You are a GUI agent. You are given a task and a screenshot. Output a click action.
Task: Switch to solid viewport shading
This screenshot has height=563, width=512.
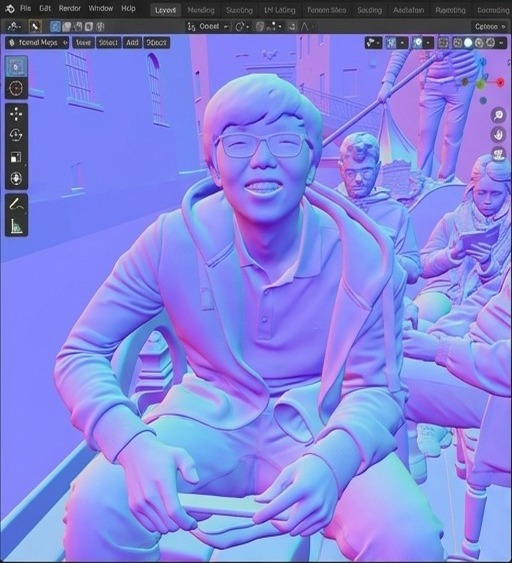(468, 43)
